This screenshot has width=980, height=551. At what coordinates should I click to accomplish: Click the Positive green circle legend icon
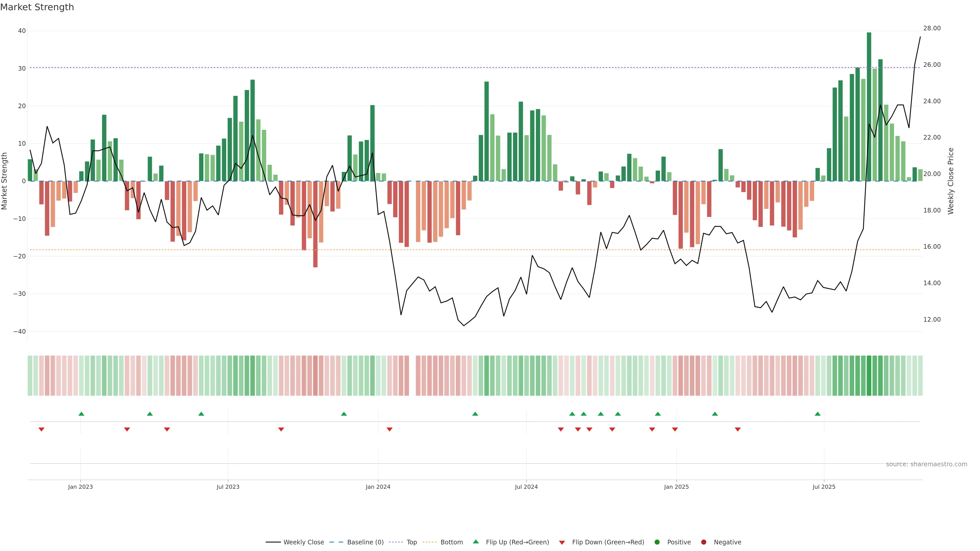coord(657,542)
